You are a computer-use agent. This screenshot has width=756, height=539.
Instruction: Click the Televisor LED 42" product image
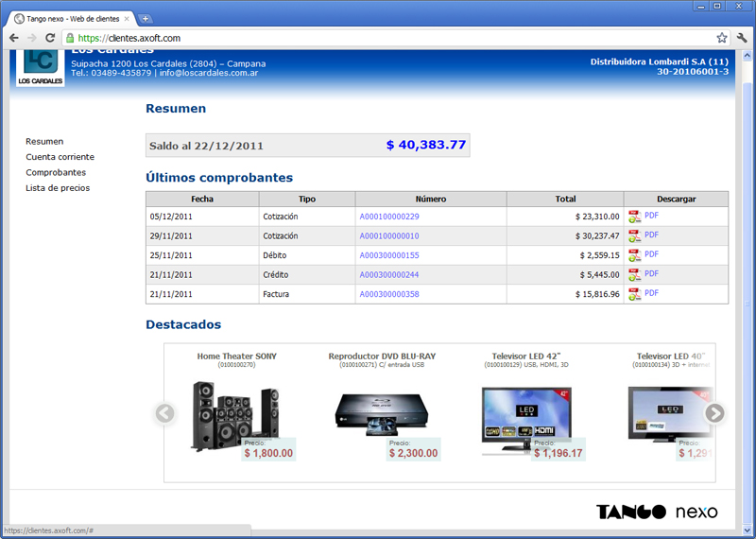click(526, 421)
